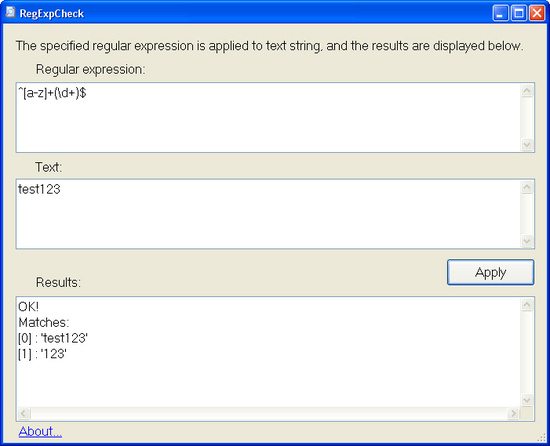Click the Results horizontal scrollbar track
Screen dimensions: 550x446
pyautogui.click(x=269, y=414)
